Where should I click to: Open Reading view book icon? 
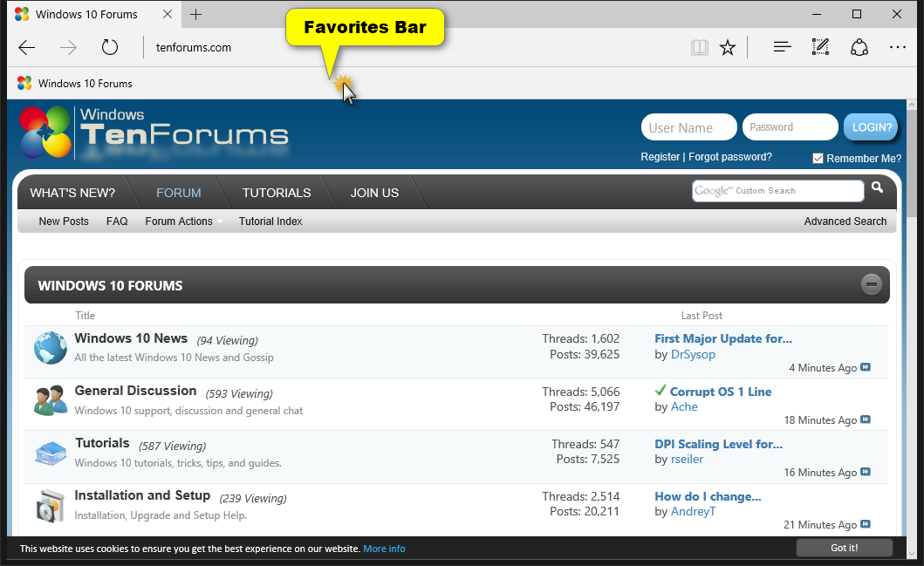(x=700, y=47)
